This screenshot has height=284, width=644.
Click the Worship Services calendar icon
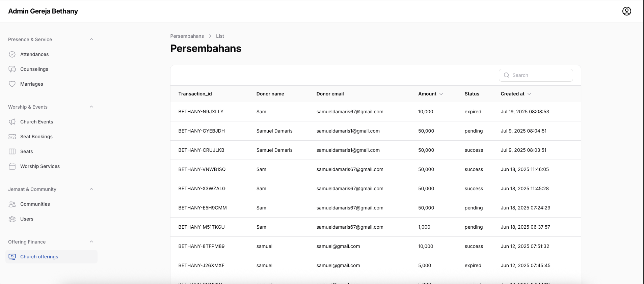[x=12, y=166]
